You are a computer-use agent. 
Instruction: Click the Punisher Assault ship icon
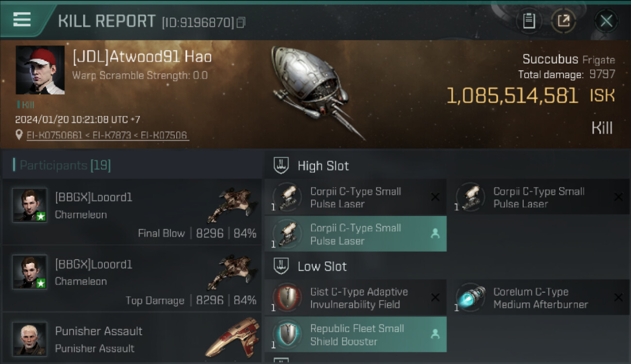229,338
